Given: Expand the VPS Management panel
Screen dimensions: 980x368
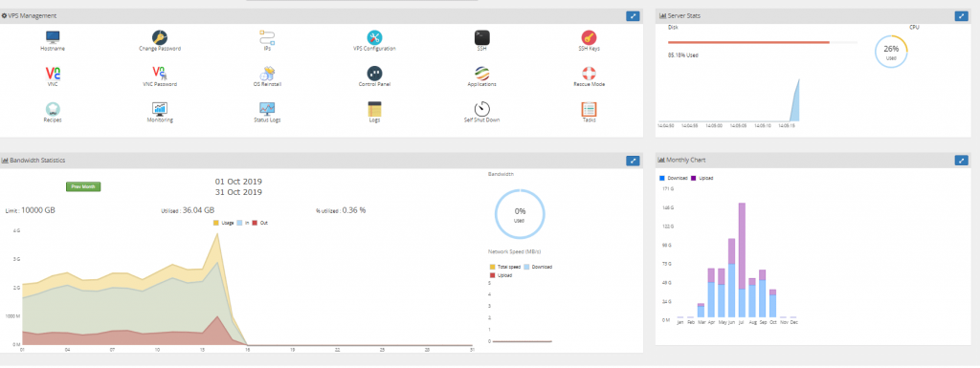Looking at the screenshot, I should tap(633, 16).
